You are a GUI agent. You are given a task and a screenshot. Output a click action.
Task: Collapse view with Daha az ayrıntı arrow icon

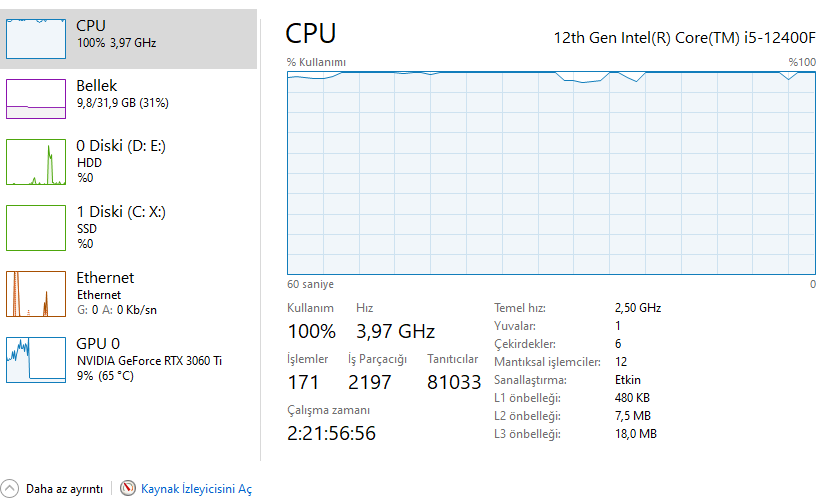pos(10,489)
